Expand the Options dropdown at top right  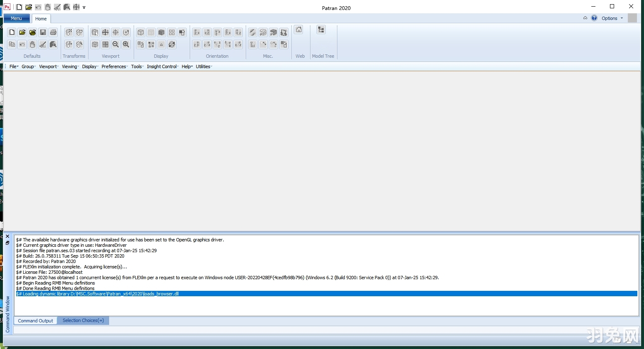pos(612,18)
